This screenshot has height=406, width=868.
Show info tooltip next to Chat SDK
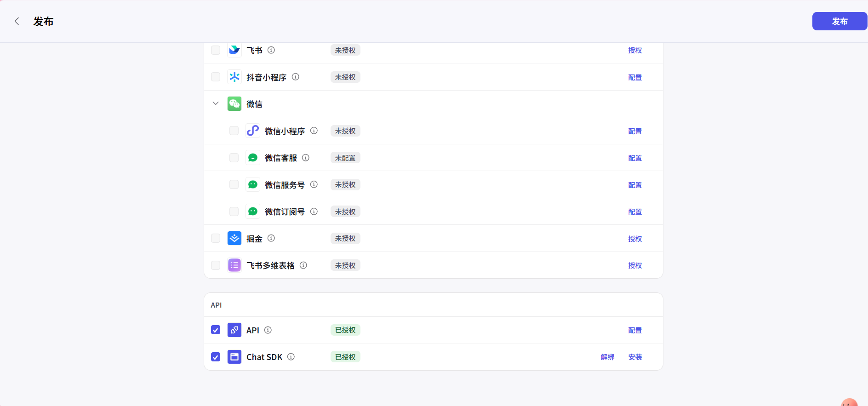291,357
